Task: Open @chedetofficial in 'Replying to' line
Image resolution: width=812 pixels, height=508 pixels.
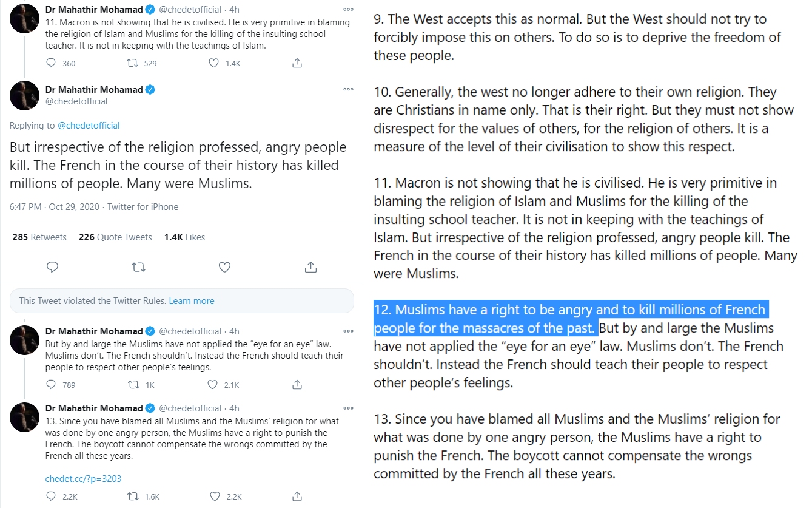Action: (x=89, y=126)
